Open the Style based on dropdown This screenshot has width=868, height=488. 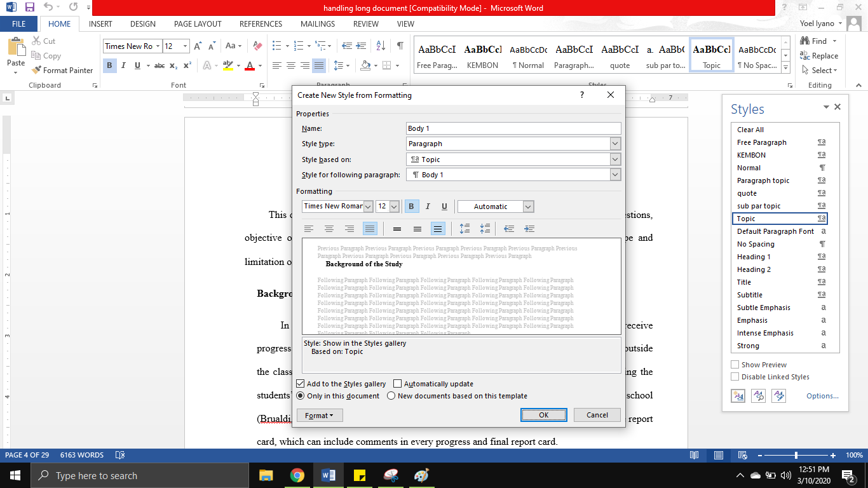614,159
